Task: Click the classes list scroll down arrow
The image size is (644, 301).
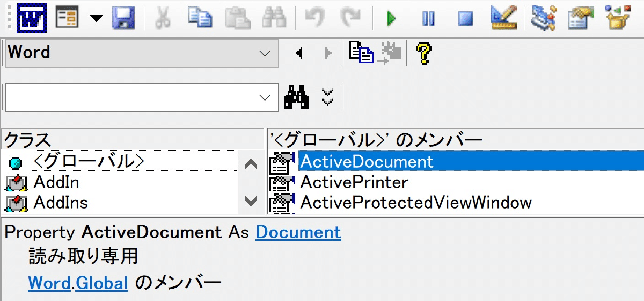Action: click(x=251, y=201)
